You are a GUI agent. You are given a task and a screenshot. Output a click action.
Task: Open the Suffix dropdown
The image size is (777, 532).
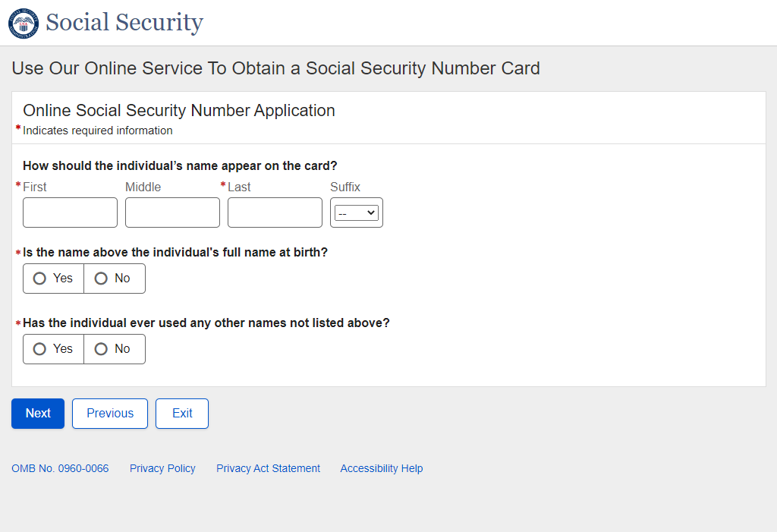pos(357,213)
